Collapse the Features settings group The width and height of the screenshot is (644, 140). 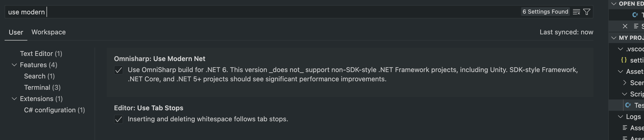pyautogui.click(x=14, y=65)
